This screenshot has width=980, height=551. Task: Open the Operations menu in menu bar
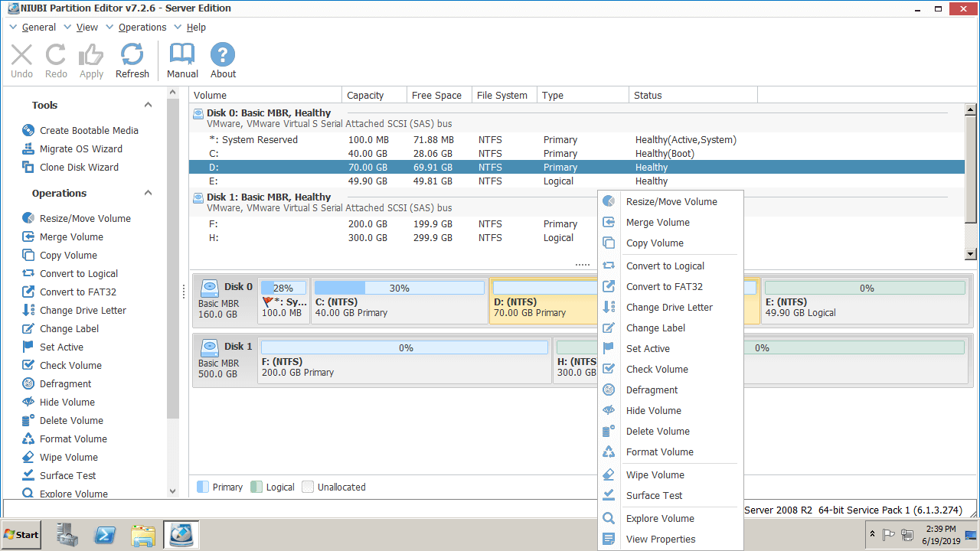142,28
